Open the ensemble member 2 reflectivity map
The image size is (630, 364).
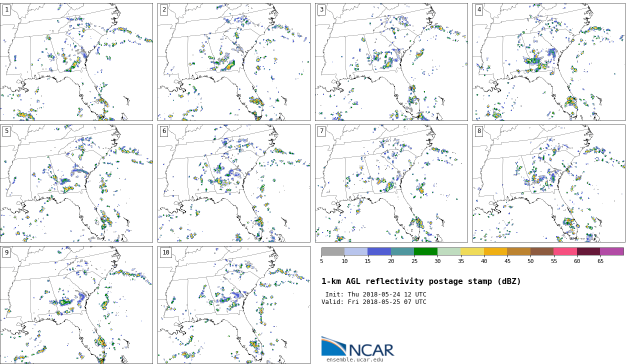234,62
